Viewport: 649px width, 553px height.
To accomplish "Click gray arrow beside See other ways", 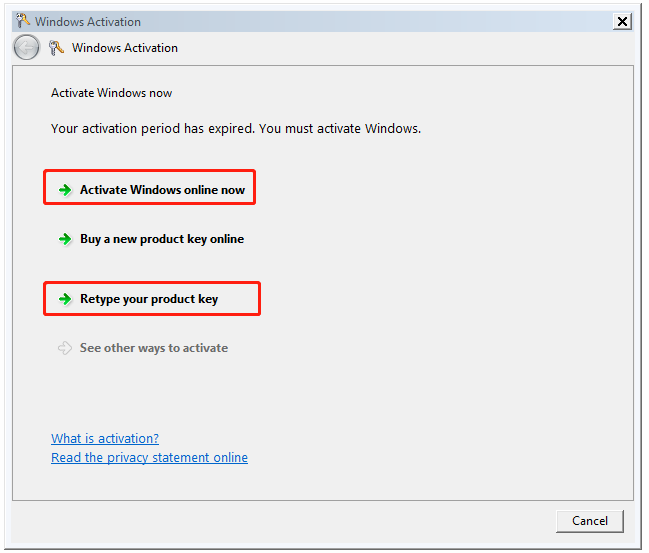I will 65,348.
